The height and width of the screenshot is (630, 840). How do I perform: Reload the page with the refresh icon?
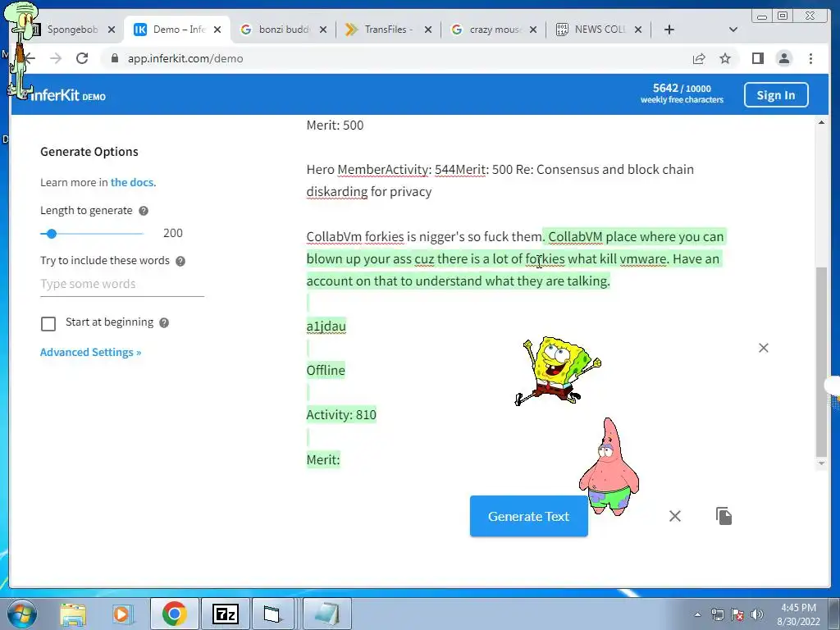point(82,58)
